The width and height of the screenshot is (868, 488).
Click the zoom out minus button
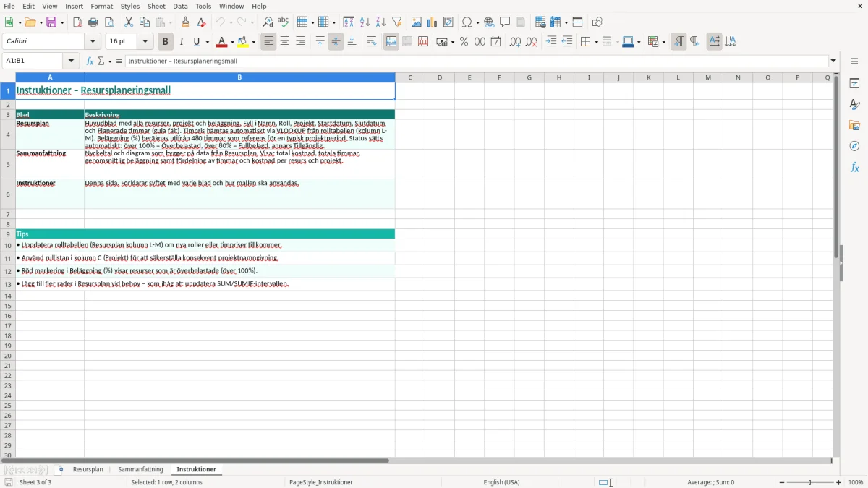click(x=782, y=482)
